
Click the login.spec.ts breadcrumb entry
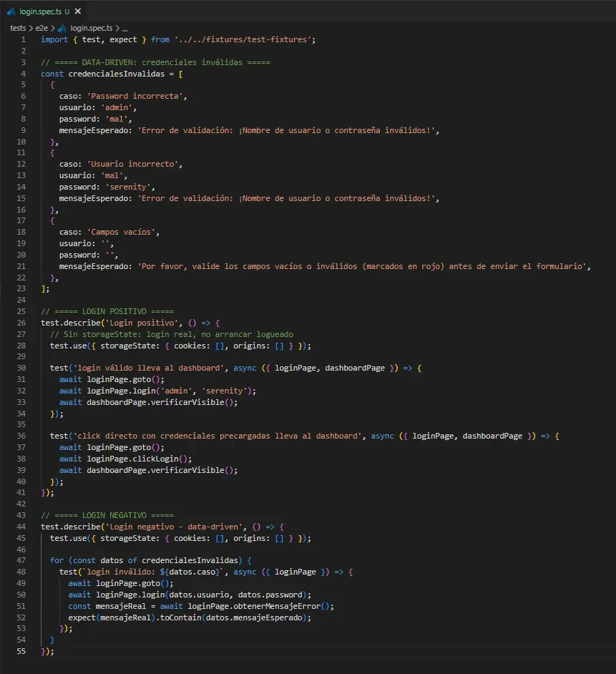91,28
